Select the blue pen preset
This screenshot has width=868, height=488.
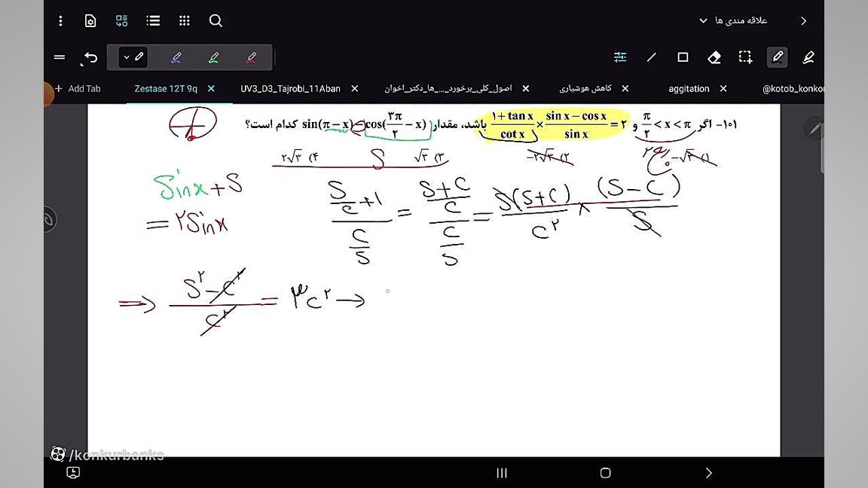176,57
